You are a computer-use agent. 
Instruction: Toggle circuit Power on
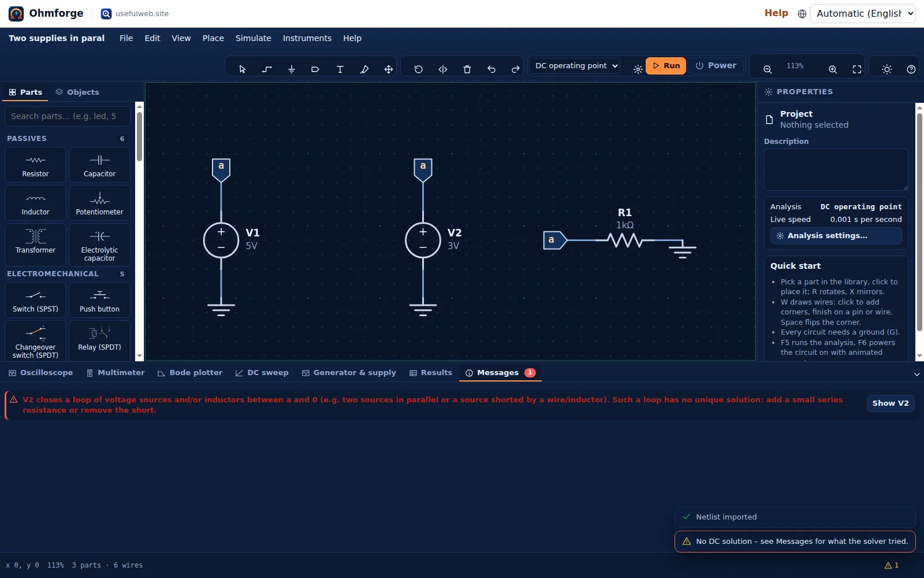pos(716,66)
